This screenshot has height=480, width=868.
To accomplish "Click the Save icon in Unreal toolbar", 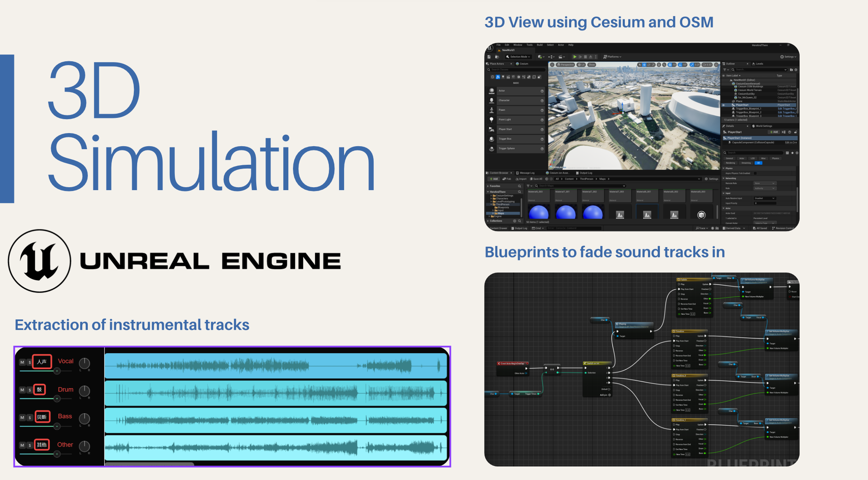I will pos(489,57).
